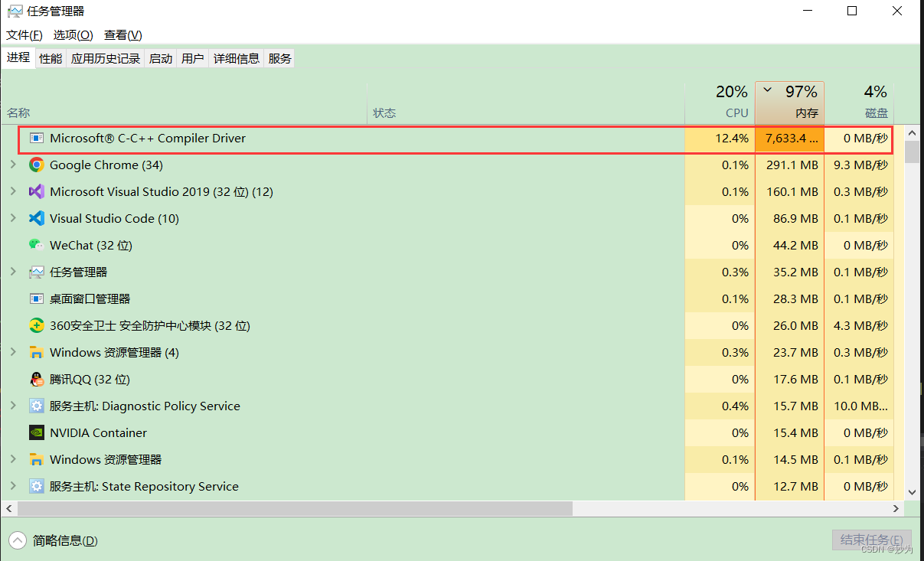Open the 文件(F) menu
Screen dimensions: 924x561
click(x=24, y=35)
